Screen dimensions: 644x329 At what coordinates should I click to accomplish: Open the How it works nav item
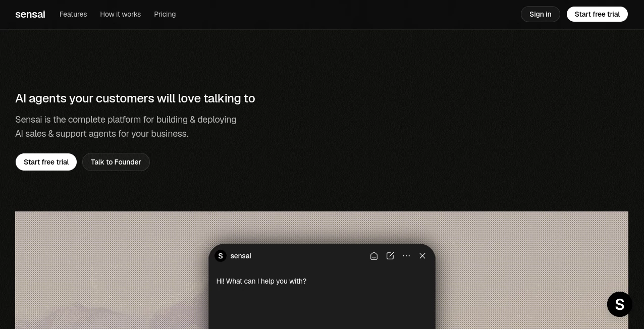point(121,14)
